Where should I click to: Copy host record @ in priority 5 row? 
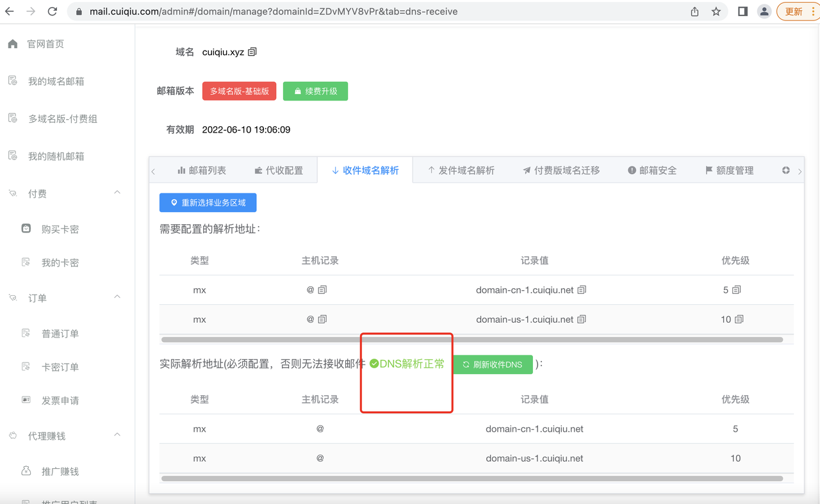click(x=322, y=290)
